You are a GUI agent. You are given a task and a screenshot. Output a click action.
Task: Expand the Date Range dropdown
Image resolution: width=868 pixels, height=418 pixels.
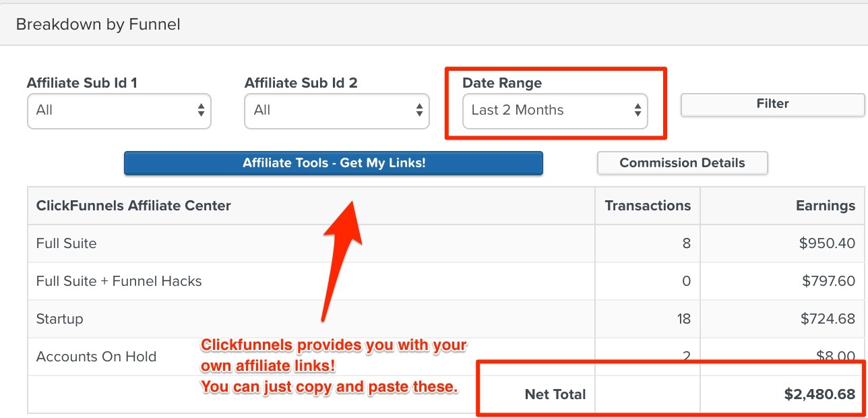[555, 111]
